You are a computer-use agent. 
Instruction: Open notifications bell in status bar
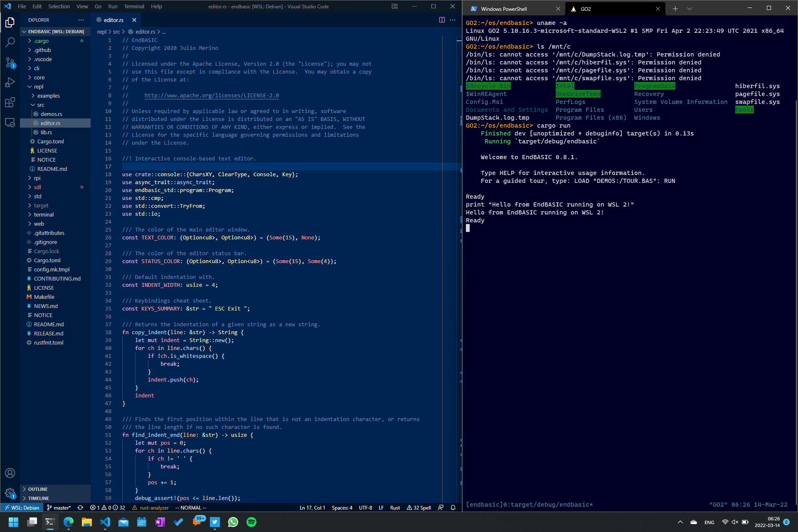point(453,507)
